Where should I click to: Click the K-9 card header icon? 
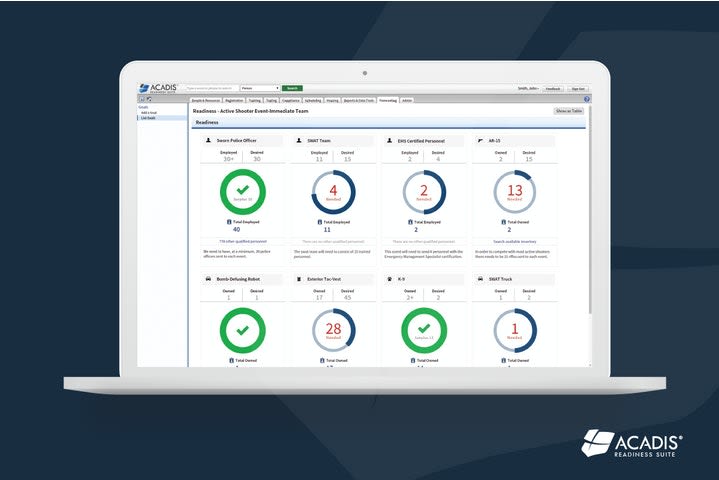coord(388,280)
